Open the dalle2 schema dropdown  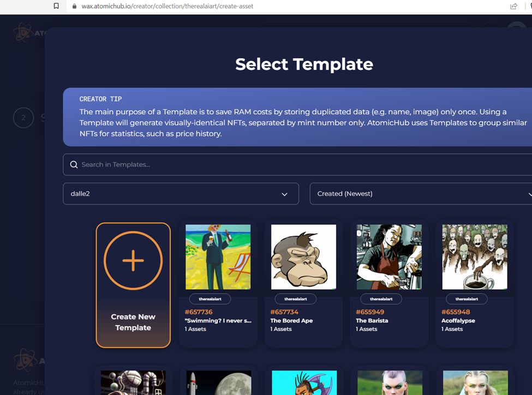pyautogui.click(x=181, y=194)
